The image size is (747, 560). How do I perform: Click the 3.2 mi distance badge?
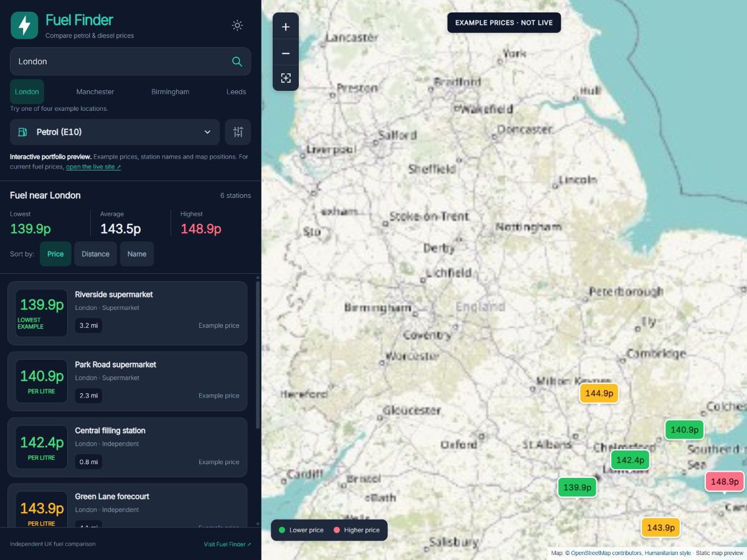tap(89, 325)
